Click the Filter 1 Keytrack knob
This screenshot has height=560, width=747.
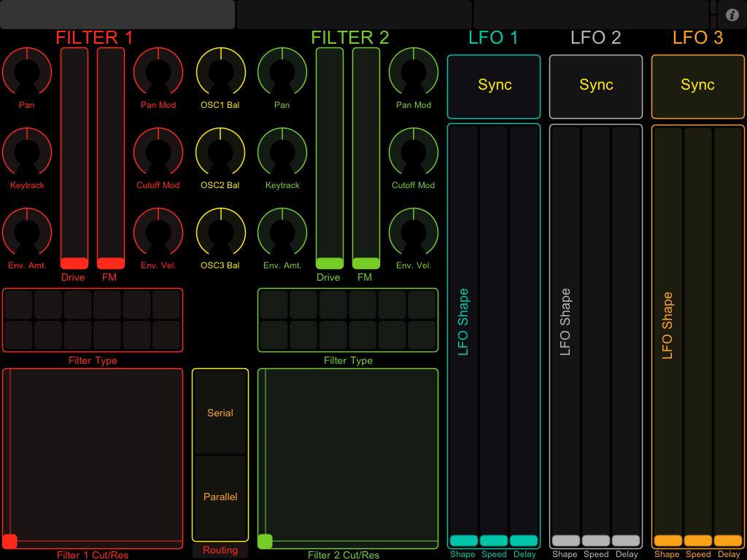pyautogui.click(x=27, y=152)
